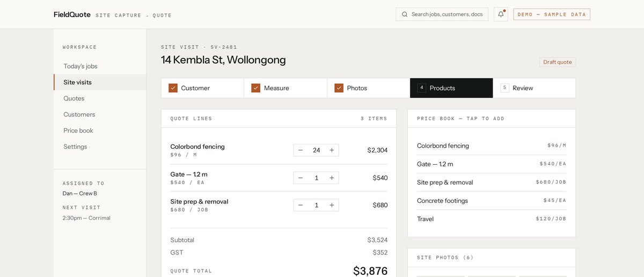Viewport: 644px width, 277px height.
Task: Click the Site Visit · SV-2481 label
Action: pyautogui.click(x=199, y=47)
